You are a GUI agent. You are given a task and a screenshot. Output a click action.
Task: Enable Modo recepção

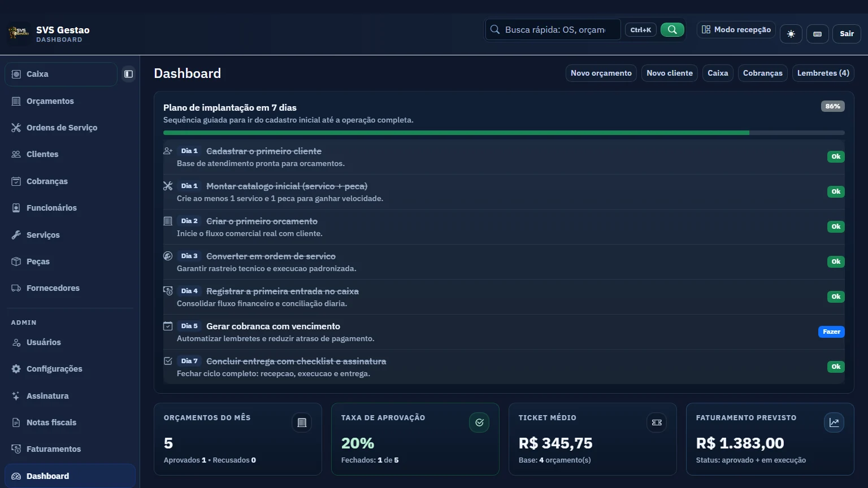pos(736,29)
